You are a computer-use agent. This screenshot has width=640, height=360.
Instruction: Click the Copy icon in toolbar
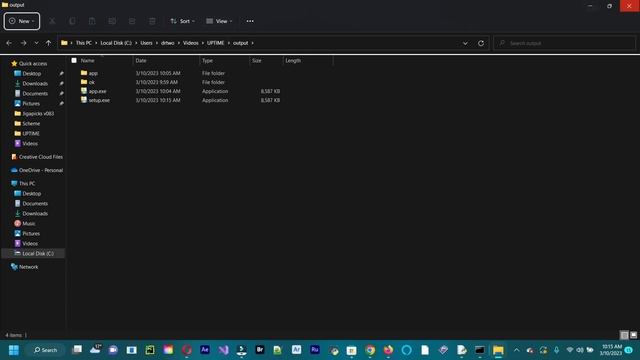[x=72, y=21]
